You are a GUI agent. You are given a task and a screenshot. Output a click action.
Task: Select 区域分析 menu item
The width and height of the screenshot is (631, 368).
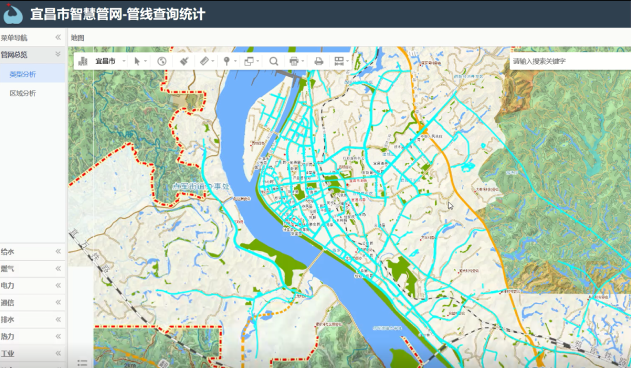pyautogui.click(x=23, y=93)
